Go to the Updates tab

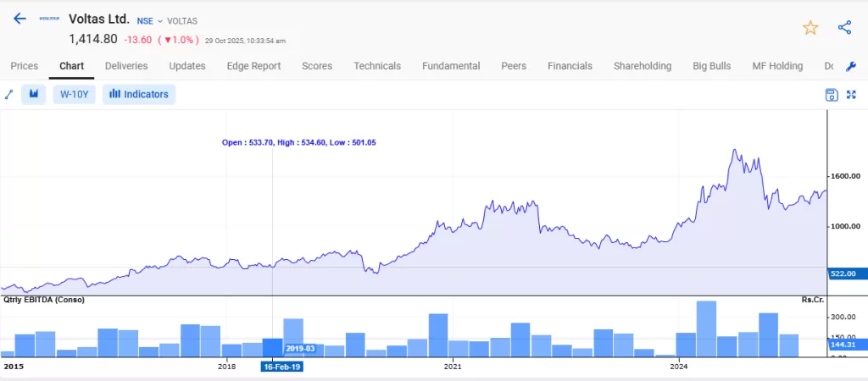(187, 66)
